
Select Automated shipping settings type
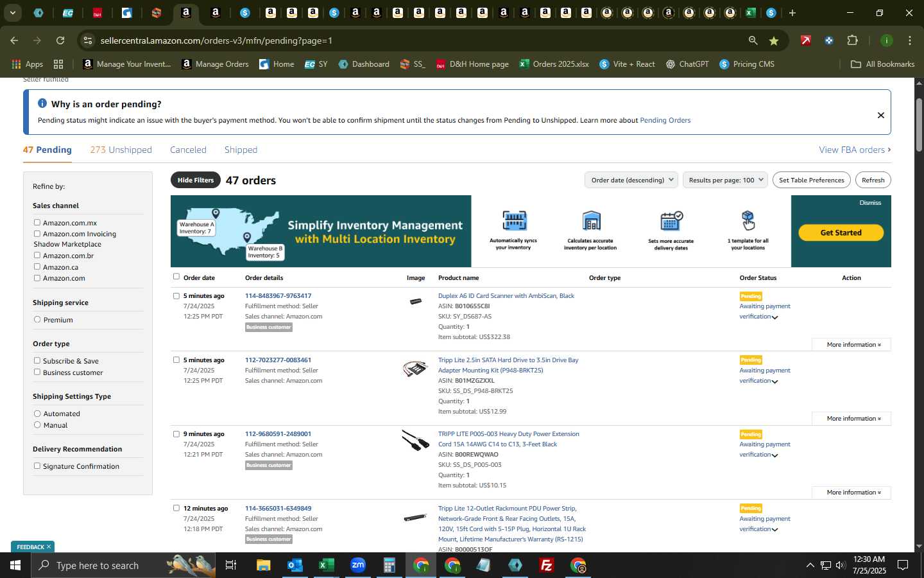click(x=37, y=414)
